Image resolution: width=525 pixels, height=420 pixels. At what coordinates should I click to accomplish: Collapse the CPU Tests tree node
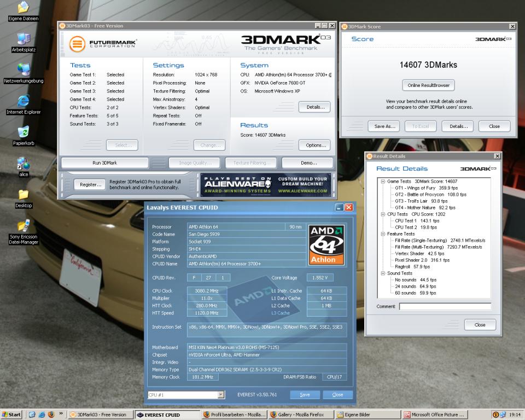[x=383, y=214]
